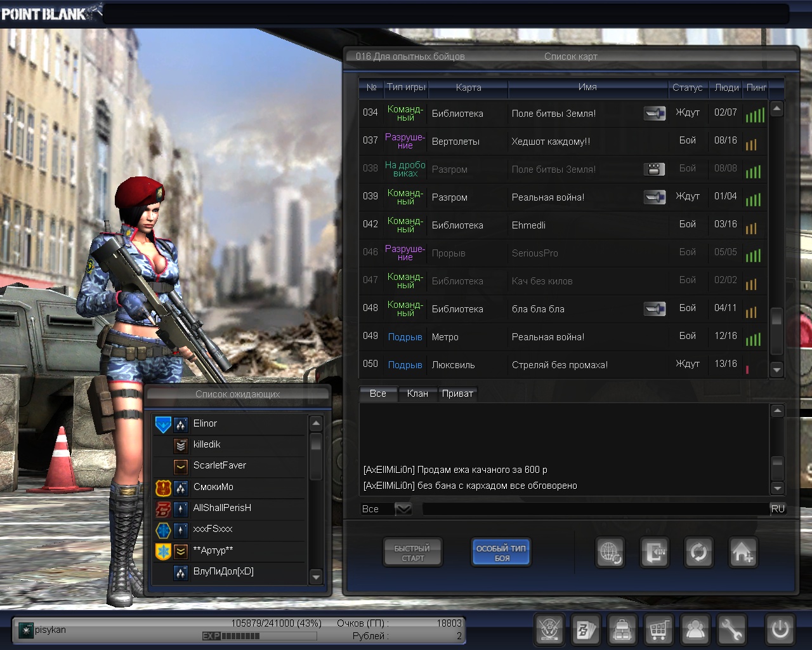The width and height of the screenshot is (812, 650).
Task: Open the server selection globe icon
Action: [610, 552]
